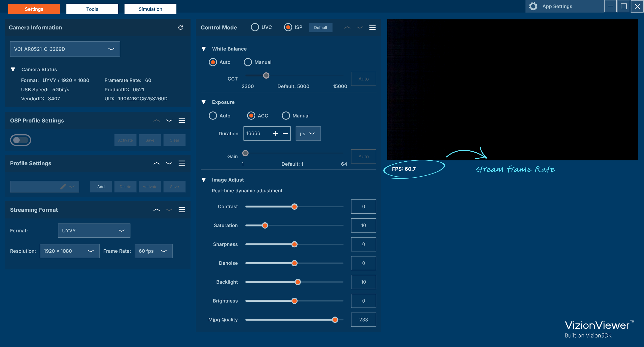The height and width of the screenshot is (347, 644).
Task: Move Profile Settings panel up with chevron
Action: (156, 163)
